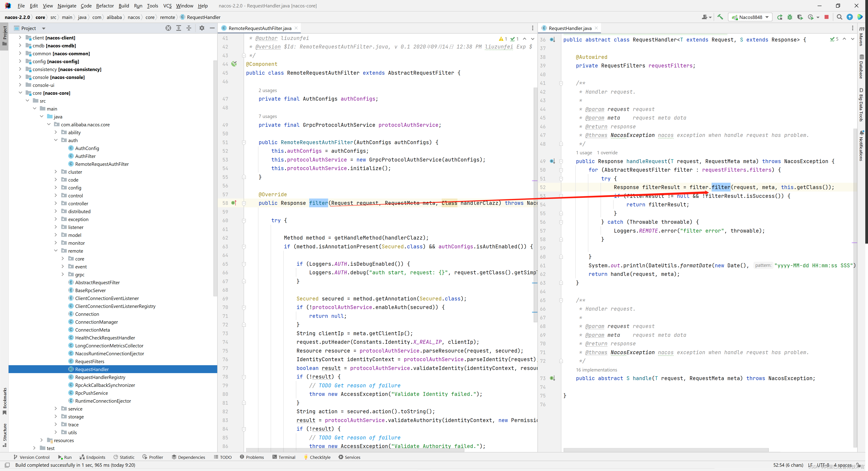Collapse the auth package
The width and height of the screenshot is (868, 471).
(x=56, y=140)
